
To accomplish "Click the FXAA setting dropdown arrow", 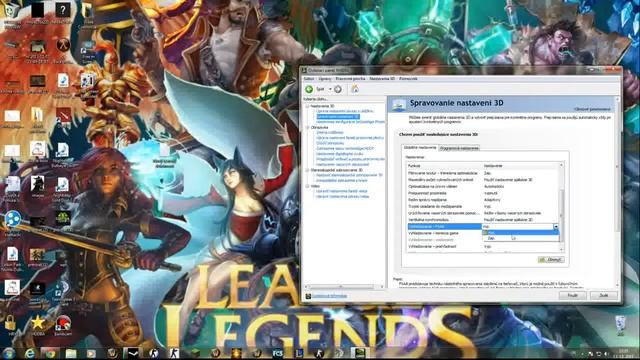I will 556,227.
